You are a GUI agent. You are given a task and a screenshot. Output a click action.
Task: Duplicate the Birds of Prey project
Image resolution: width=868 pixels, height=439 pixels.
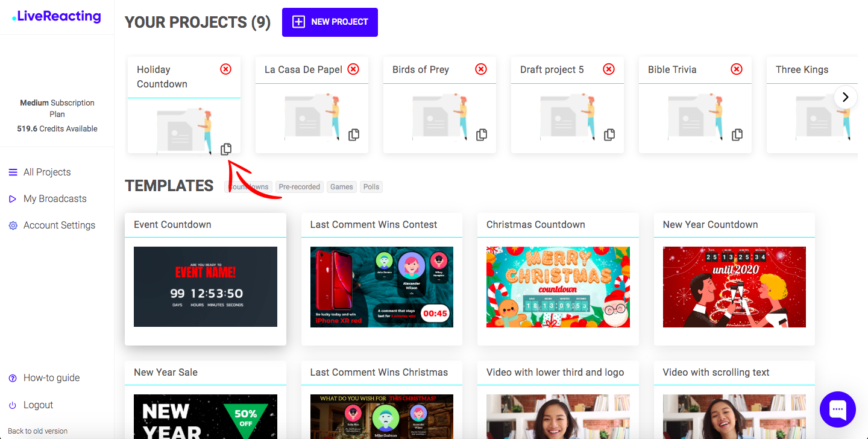pos(482,134)
